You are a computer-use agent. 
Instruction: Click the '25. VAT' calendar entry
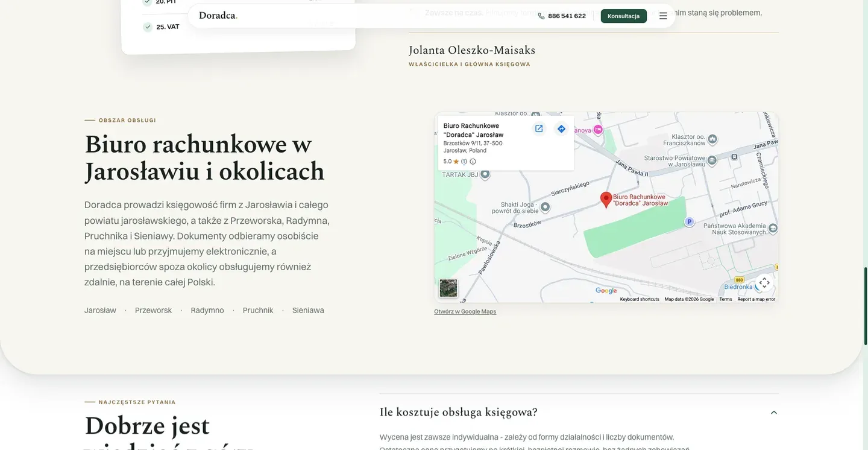168,27
